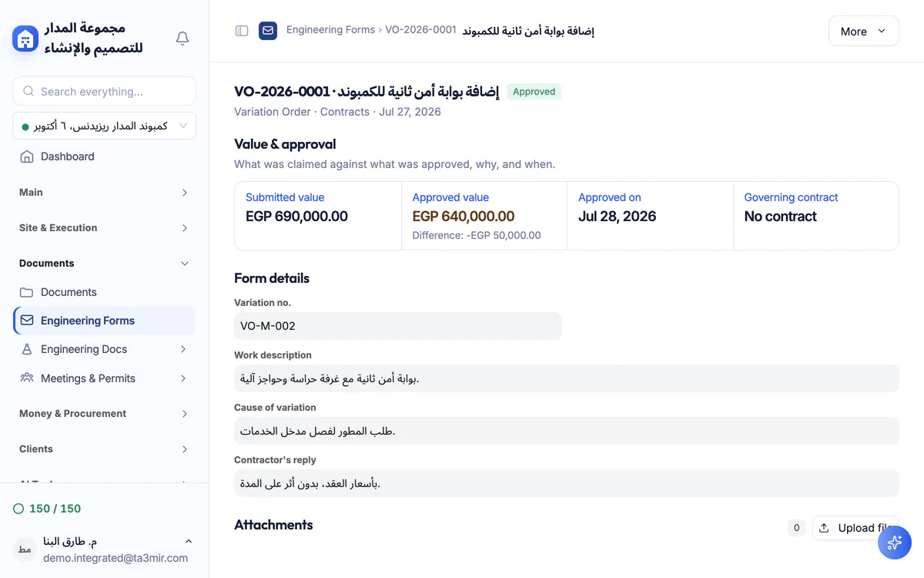The width and height of the screenshot is (924, 578).
Task: Click the Upload file button
Action: click(855, 528)
